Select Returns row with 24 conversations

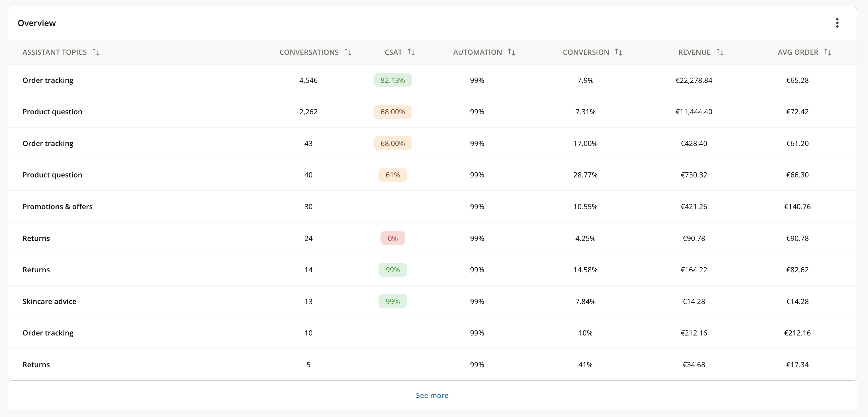[432, 238]
